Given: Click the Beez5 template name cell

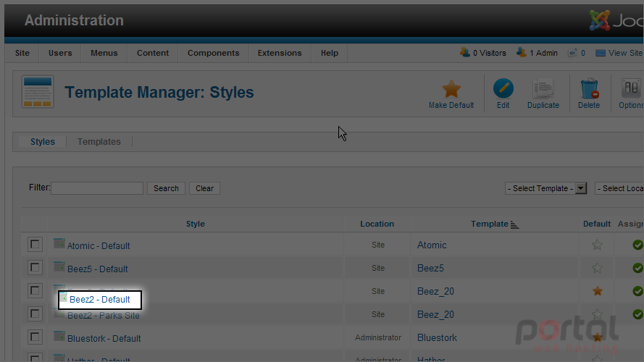Looking at the screenshot, I should pos(430,268).
